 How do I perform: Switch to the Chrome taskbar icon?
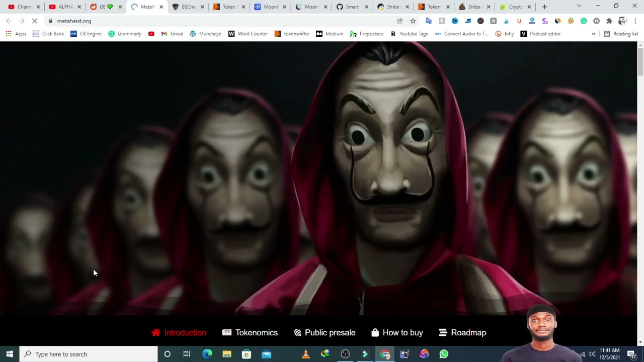(385, 354)
